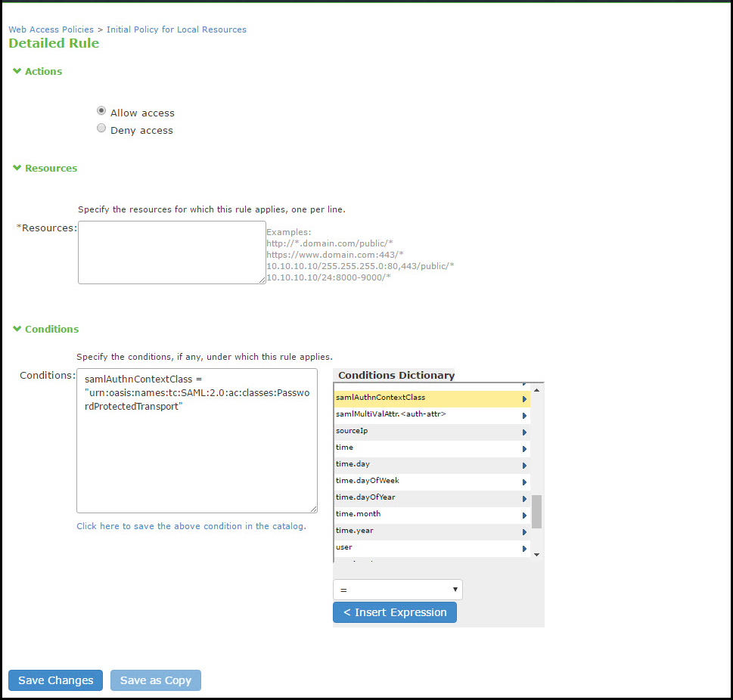Select the Allow access radio button

click(101, 110)
